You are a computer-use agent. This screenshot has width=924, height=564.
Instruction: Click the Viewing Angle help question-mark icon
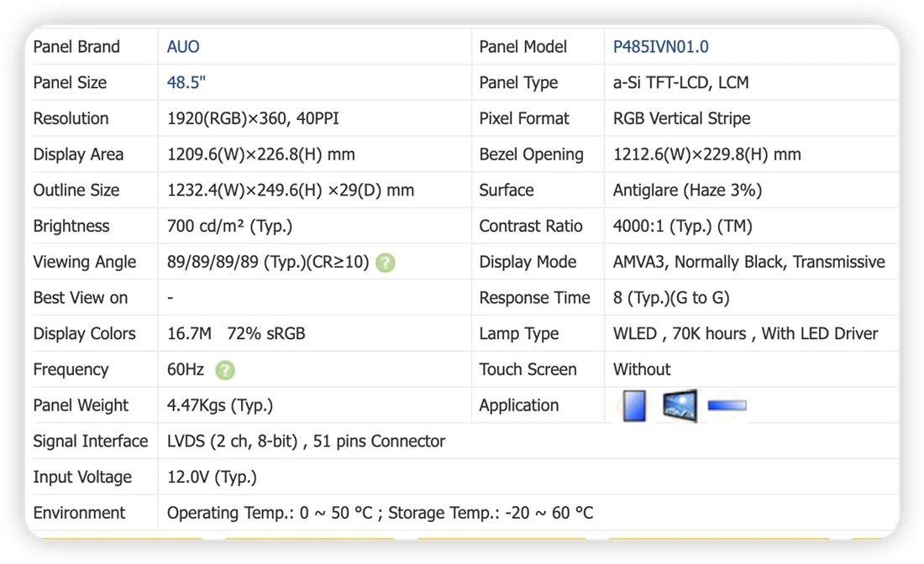[x=386, y=263]
